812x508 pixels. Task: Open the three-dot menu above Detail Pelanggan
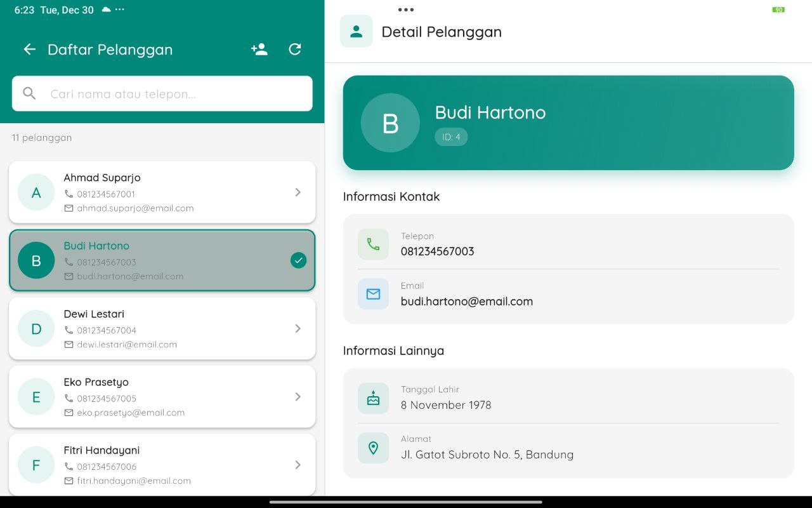click(405, 10)
